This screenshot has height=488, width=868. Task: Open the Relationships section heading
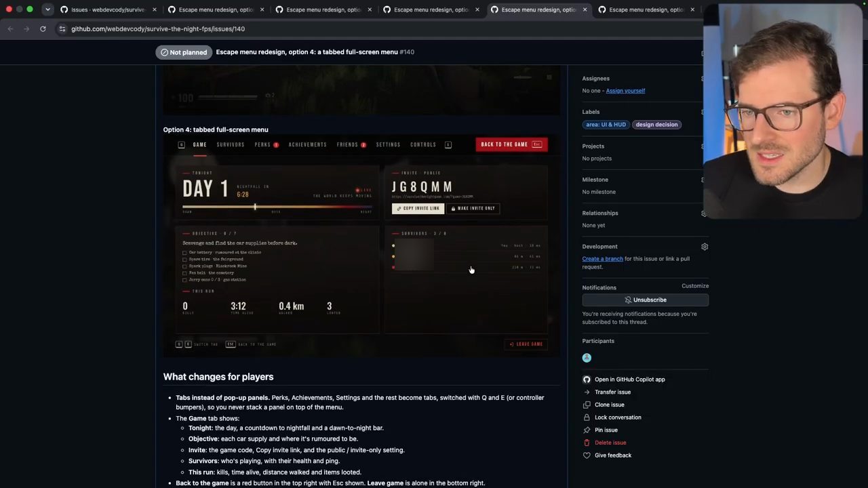pos(600,213)
